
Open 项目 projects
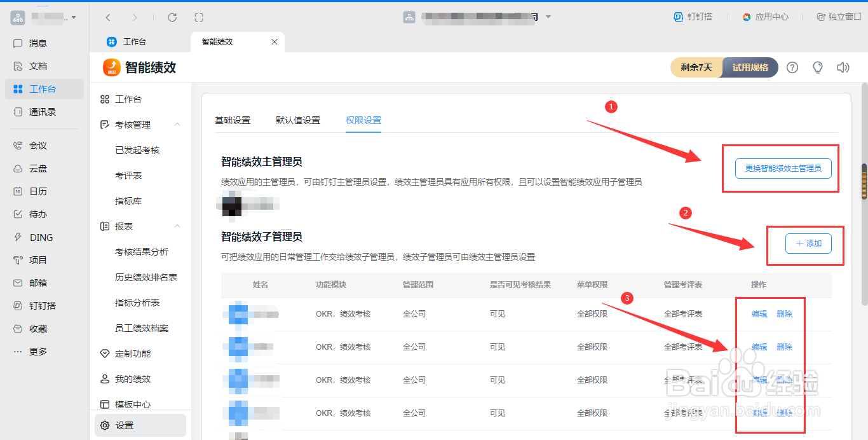pyautogui.click(x=44, y=260)
